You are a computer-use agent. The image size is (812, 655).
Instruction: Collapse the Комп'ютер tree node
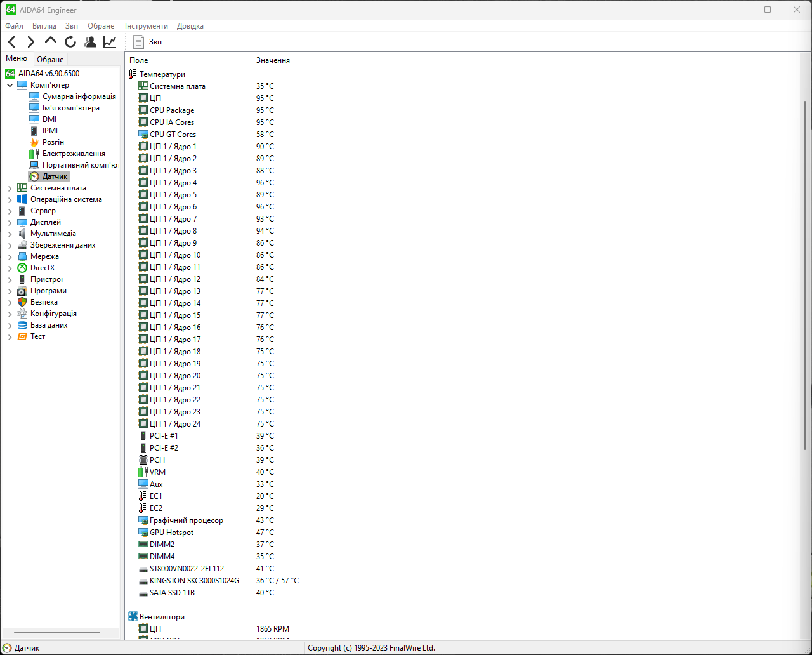(x=10, y=85)
